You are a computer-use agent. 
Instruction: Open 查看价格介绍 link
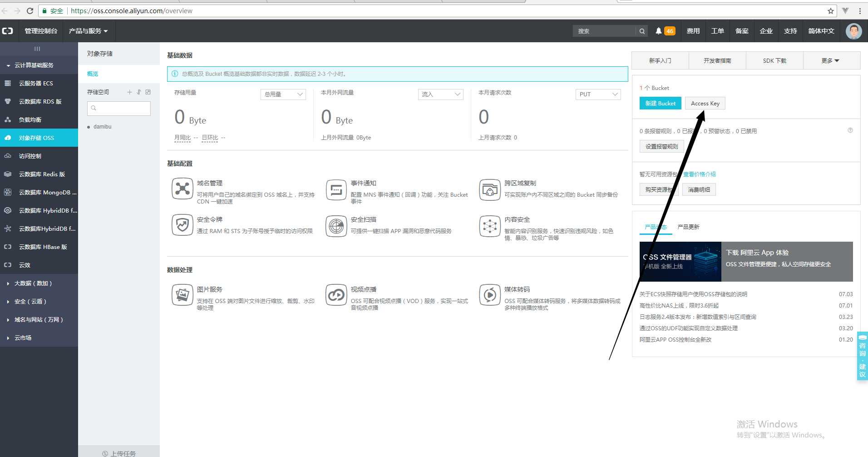(x=699, y=174)
